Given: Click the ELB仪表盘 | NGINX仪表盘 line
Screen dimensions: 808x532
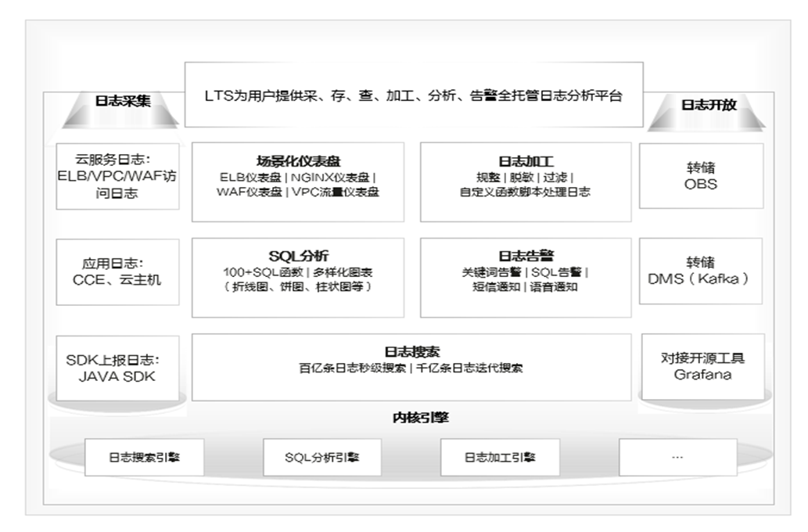Looking at the screenshot, I should click(298, 178).
